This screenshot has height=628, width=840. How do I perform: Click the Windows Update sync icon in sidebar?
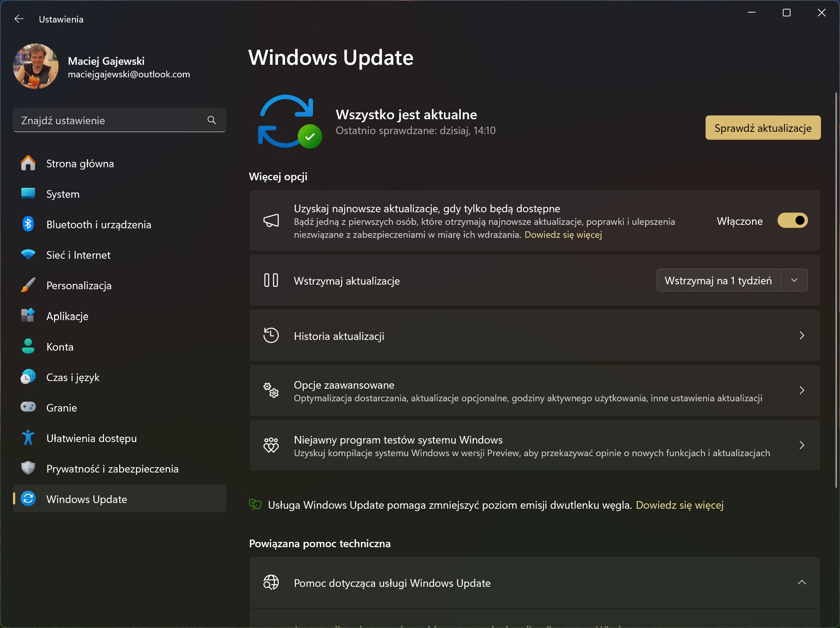pos(28,498)
